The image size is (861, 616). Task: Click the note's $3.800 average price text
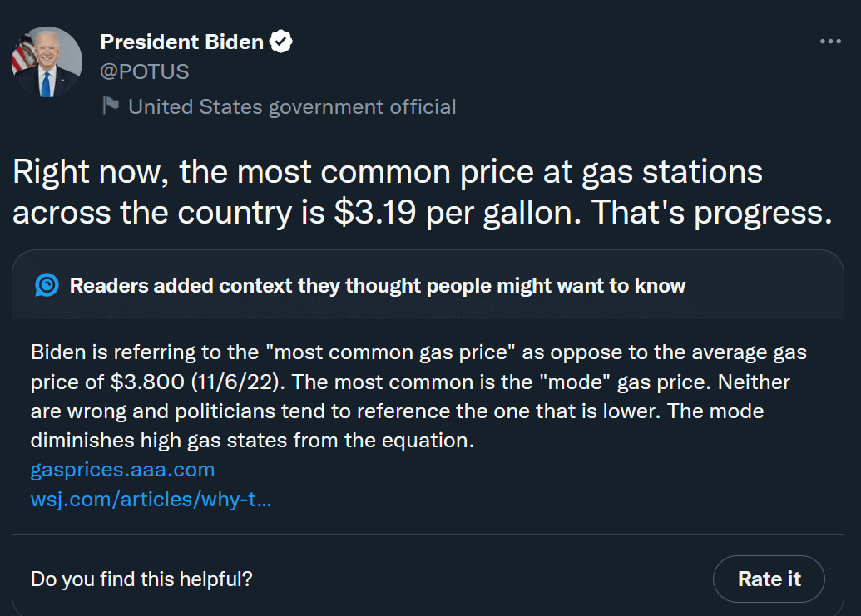[147, 382]
